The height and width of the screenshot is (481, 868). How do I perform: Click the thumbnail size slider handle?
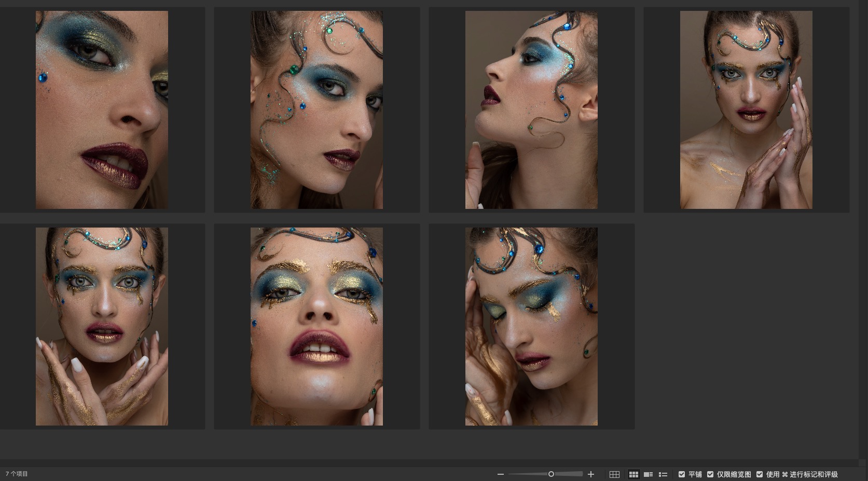551,474
